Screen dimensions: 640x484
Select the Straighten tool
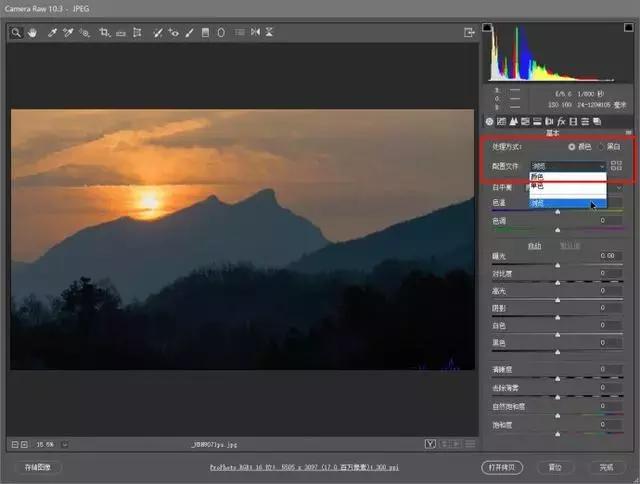121,33
